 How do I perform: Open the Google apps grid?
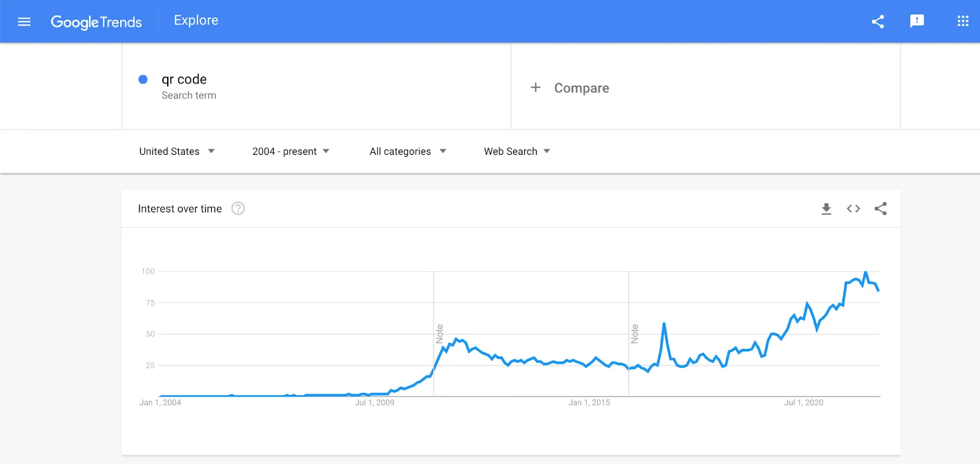pyautogui.click(x=963, y=21)
